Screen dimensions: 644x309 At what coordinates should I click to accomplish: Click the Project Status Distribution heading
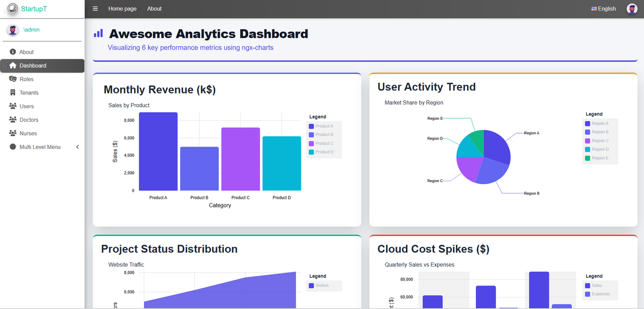click(x=170, y=249)
